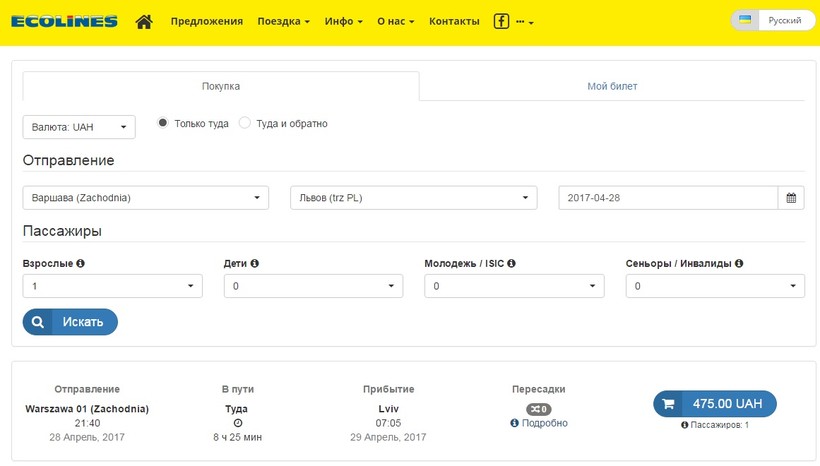
Task: Open the Поездка menu
Action: (283, 21)
